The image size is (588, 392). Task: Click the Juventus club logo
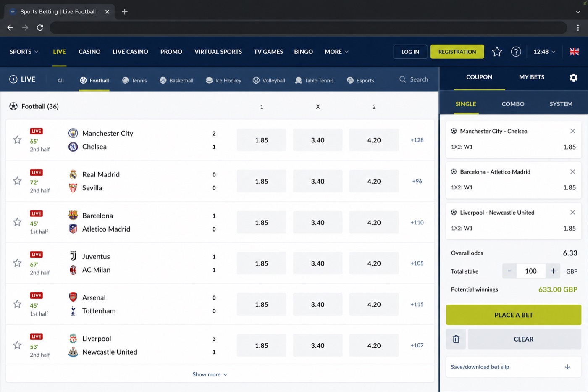pos(73,256)
